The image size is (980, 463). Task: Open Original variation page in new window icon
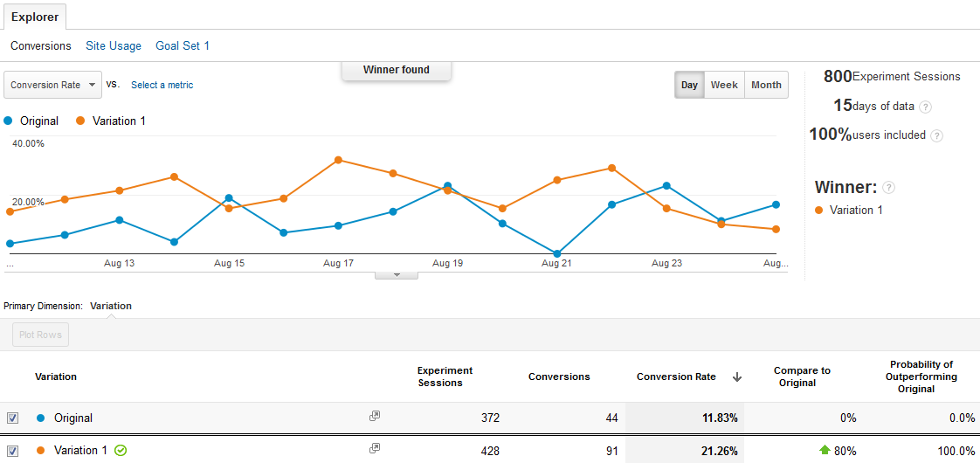coord(375,417)
